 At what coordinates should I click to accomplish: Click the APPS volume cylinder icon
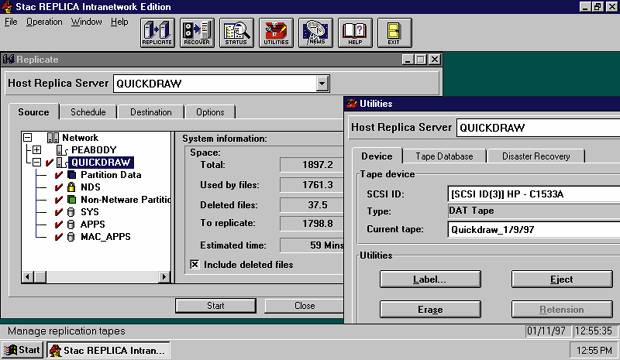pos(71,224)
